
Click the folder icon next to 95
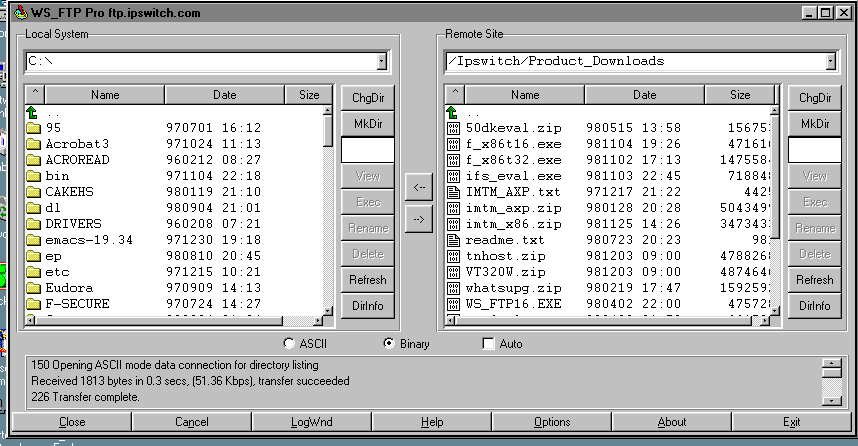click(x=33, y=128)
